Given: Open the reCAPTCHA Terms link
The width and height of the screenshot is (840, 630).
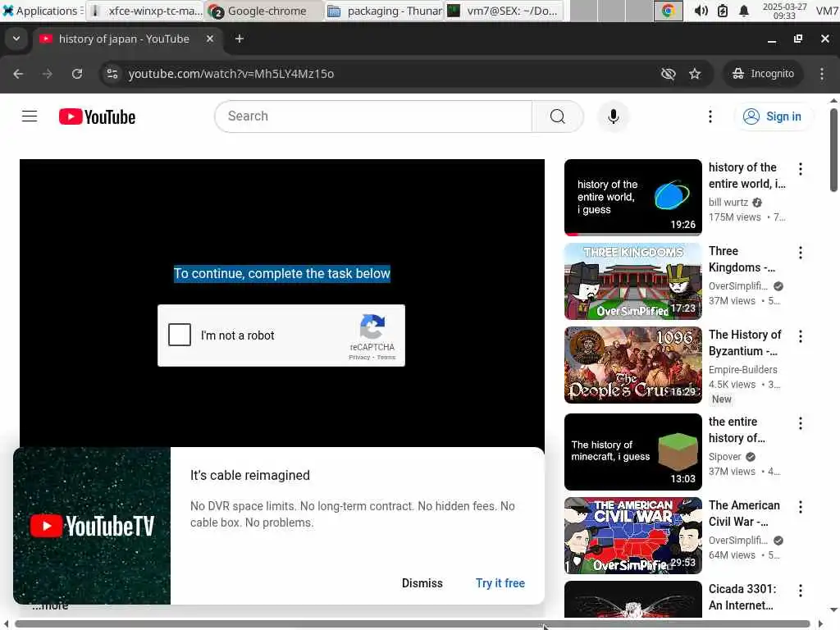Looking at the screenshot, I should click(x=386, y=358).
